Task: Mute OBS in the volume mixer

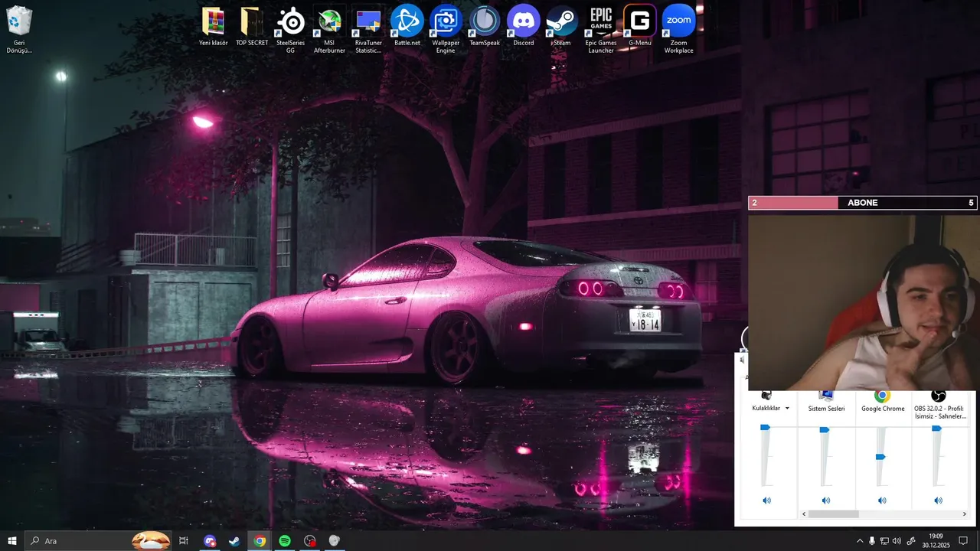Action: click(x=939, y=500)
